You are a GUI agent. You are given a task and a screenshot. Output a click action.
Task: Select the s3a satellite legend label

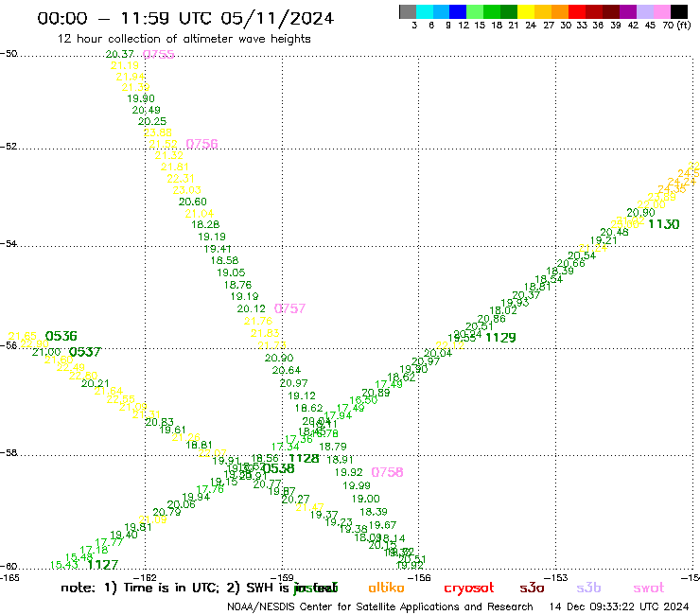click(x=532, y=589)
